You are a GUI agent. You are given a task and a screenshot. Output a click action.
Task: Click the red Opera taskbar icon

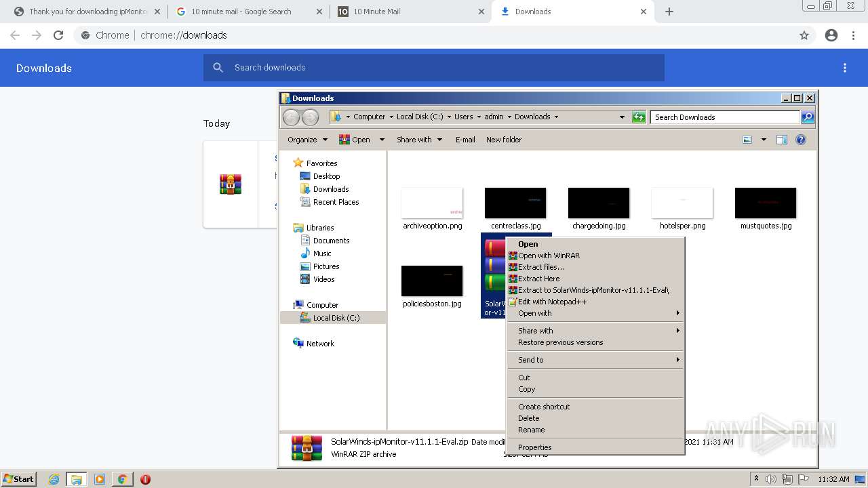[145, 479]
